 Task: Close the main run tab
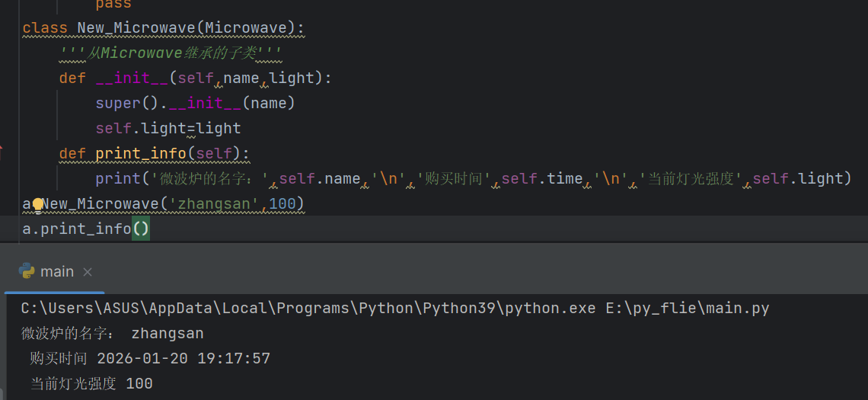[x=88, y=272]
